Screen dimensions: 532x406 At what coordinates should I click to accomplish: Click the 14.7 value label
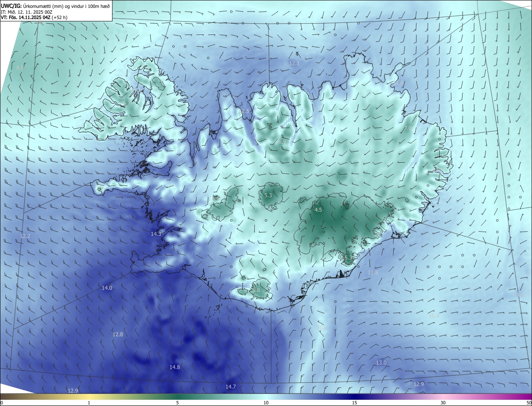pyautogui.click(x=231, y=386)
